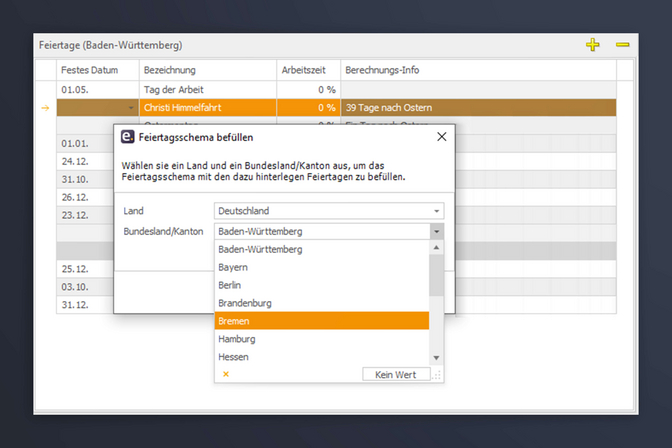Open date dropdown in Christi Himmelfahrt row
Viewport: 672px width, 448px height.
coord(131,108)
